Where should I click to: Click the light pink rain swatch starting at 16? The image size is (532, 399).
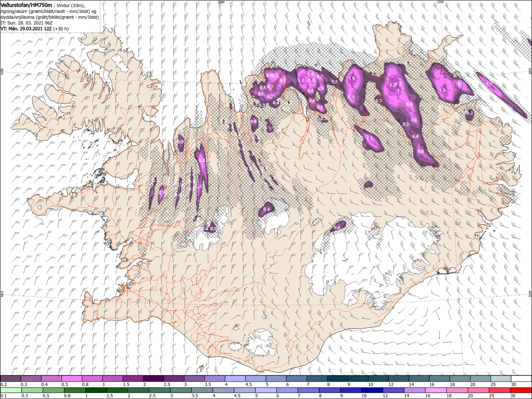pos(436,390)
